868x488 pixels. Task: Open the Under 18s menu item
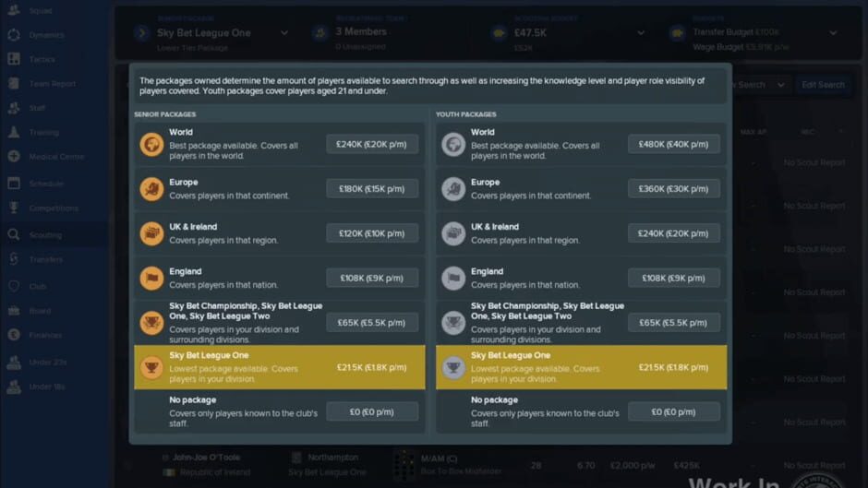click(x=46, y=387)
